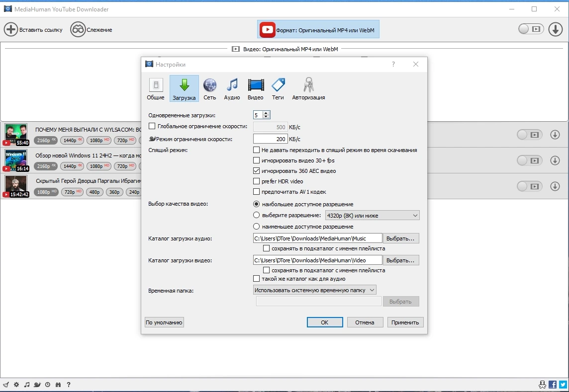Screen dimensions: 569x392
Task: Click the WYLSACOM video thumbnail
Action: coord(16,134)
